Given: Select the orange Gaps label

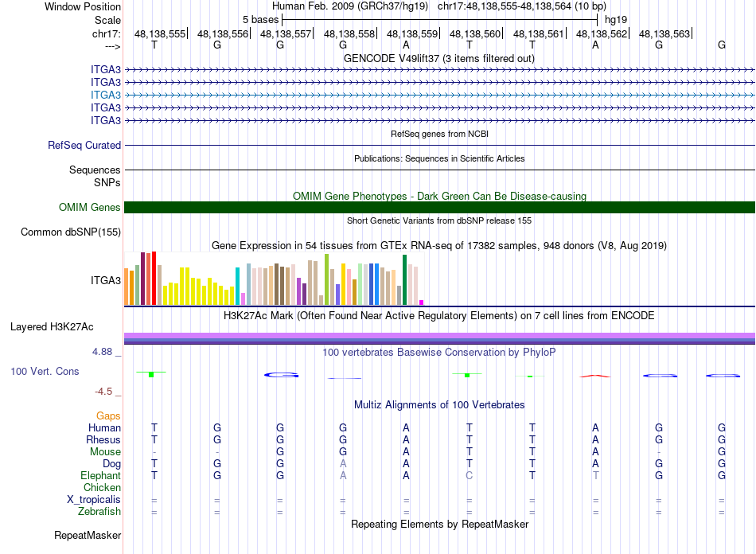Looking at the screenshot, I should point(108,416).
